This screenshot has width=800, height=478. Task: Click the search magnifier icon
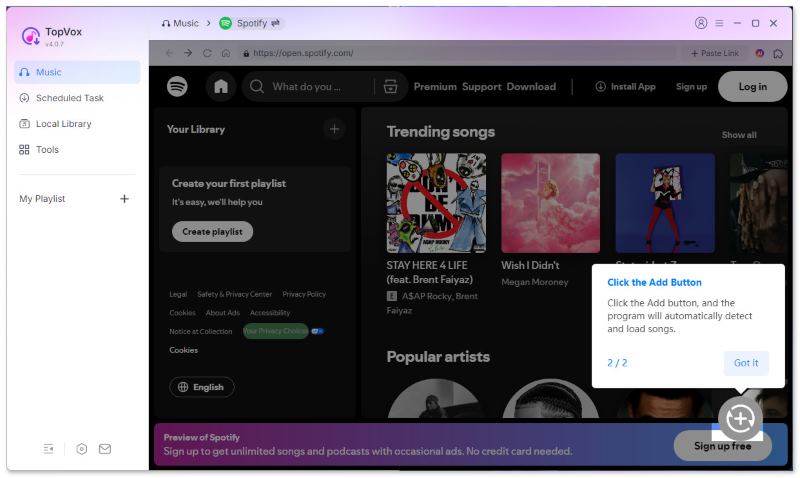click(257, 87)
